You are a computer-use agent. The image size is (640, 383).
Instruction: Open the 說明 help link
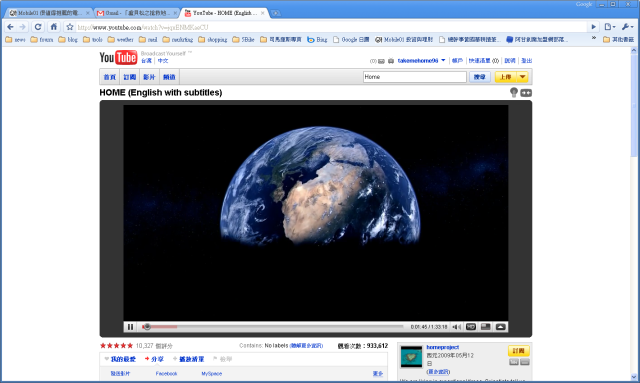tap(510, 61)
